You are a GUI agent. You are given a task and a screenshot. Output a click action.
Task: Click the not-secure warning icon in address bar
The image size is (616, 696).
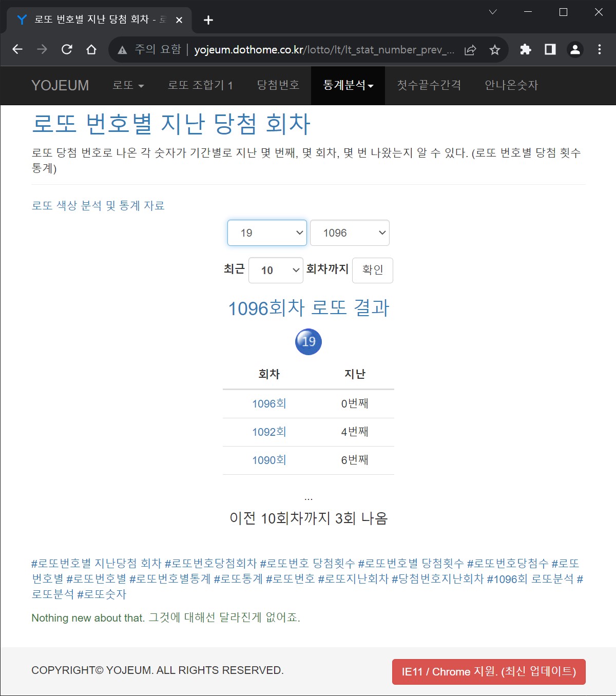point(122,50)
